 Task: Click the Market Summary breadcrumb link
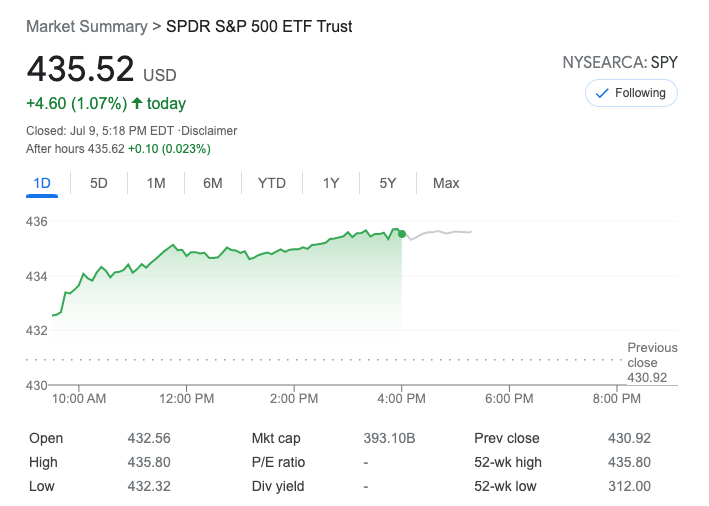pos(86,26)
